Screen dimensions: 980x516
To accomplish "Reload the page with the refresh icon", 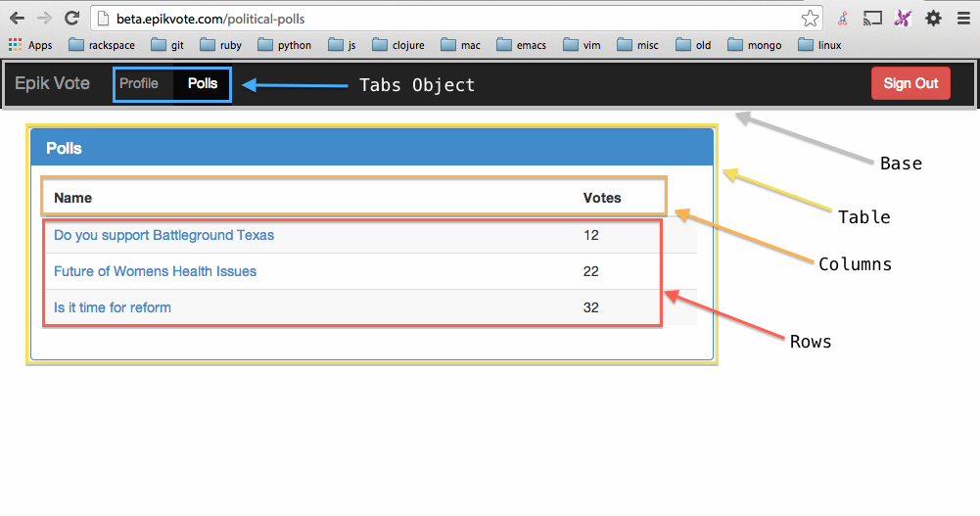I will [x=71, y=19].
